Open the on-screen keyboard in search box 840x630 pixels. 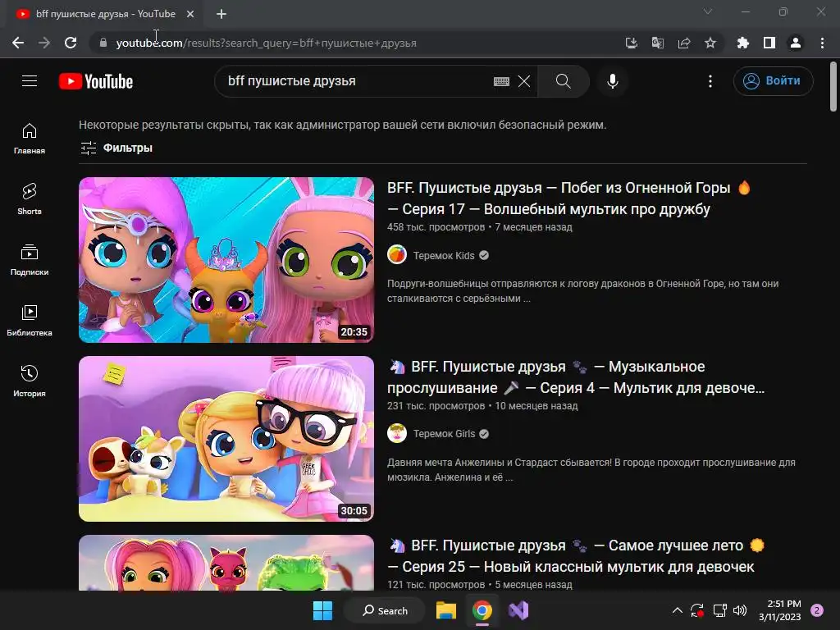coord(501,81)
